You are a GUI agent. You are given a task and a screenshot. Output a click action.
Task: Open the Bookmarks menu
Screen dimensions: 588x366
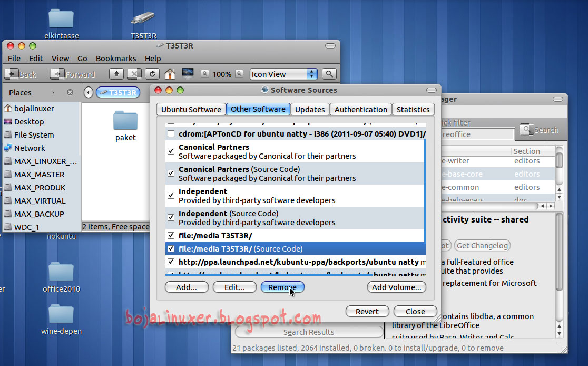point(116,59)
